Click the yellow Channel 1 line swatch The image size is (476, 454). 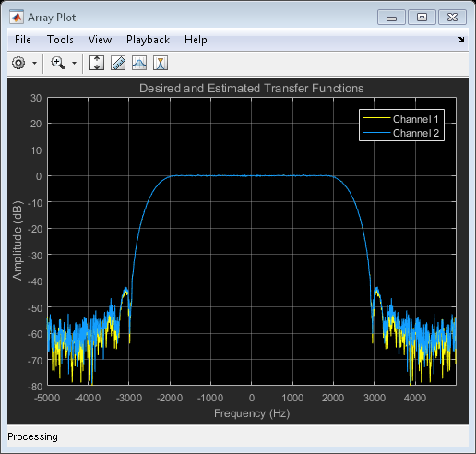pyautogui.click(x=376, y=118)
